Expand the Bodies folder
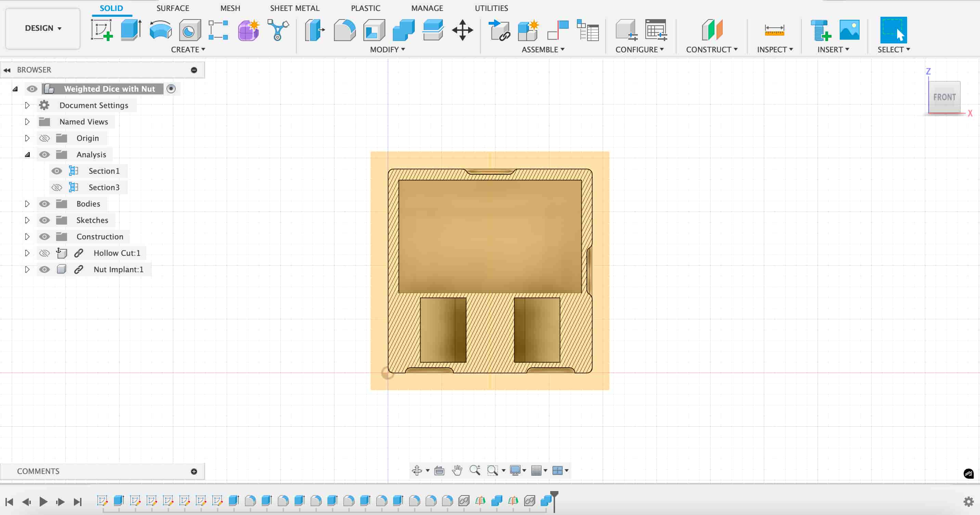The height and width of the screenshot is (515, 980). [x=27, y=204]
